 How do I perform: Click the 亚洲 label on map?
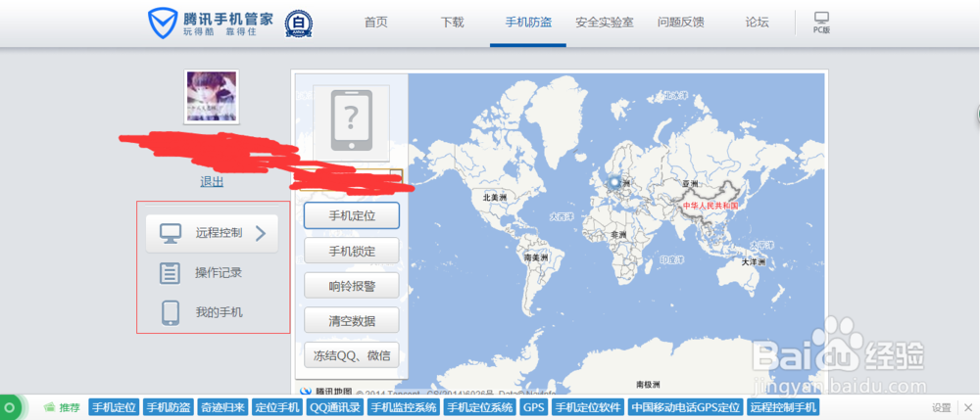pos(690,184)
